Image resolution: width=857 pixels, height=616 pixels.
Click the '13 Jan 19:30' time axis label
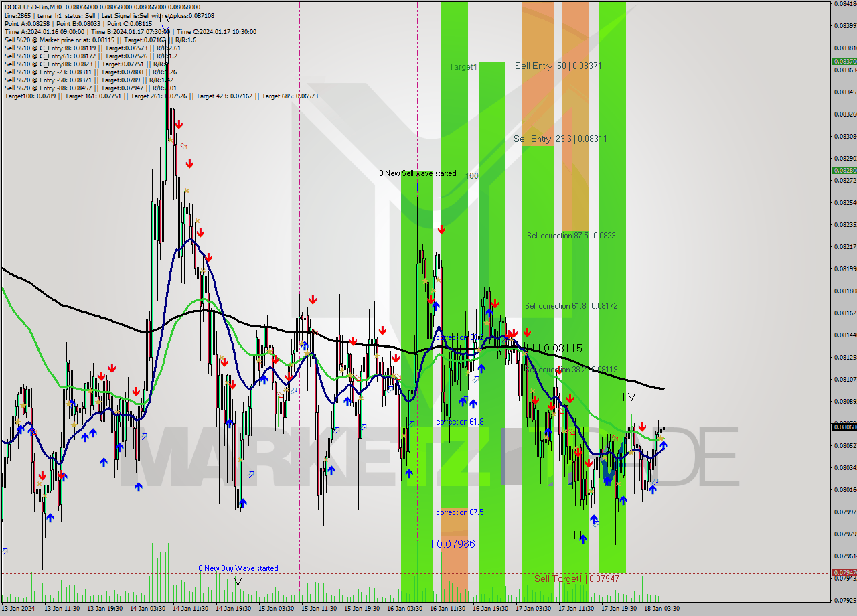104,609
